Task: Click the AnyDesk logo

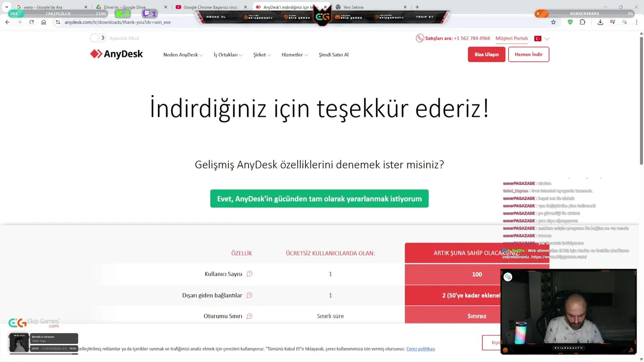Action: pyautogui.click(x=116, y=54)
